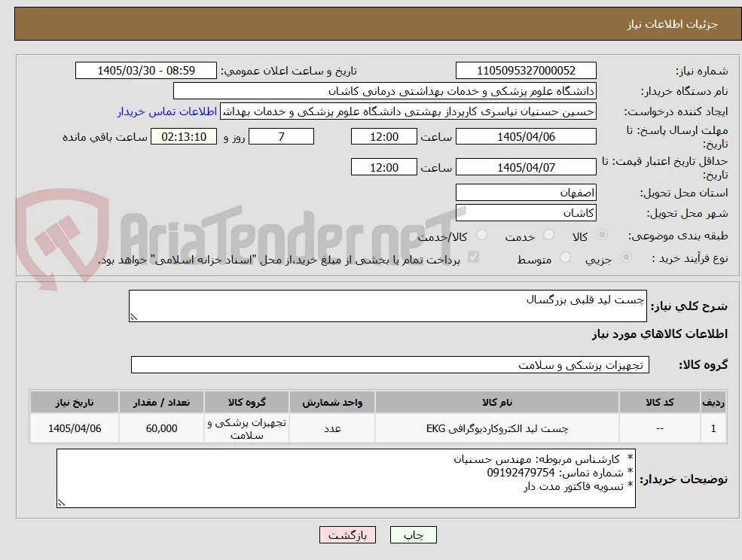Screen dimensions: 742x560
Task: Click the goods group cell in table row
Action: [246, 428]
